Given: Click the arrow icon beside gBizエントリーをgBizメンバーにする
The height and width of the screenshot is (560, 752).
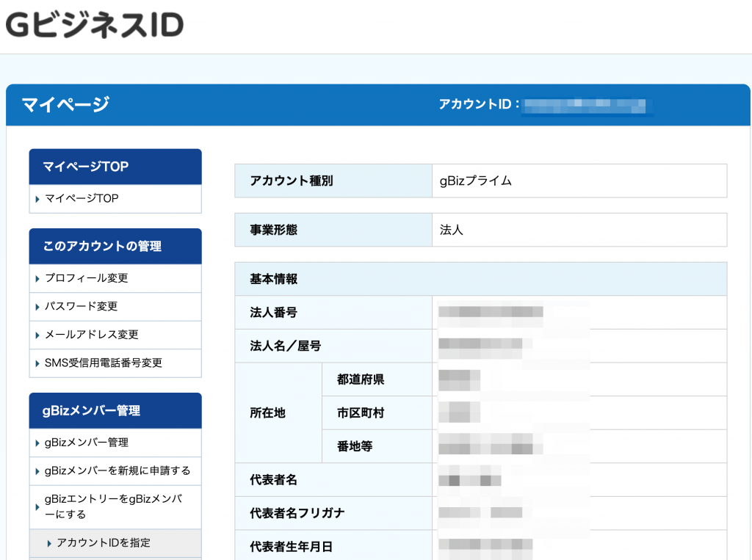Looking at the screenshot, I should pyautogui.click(x=37, y=506).
